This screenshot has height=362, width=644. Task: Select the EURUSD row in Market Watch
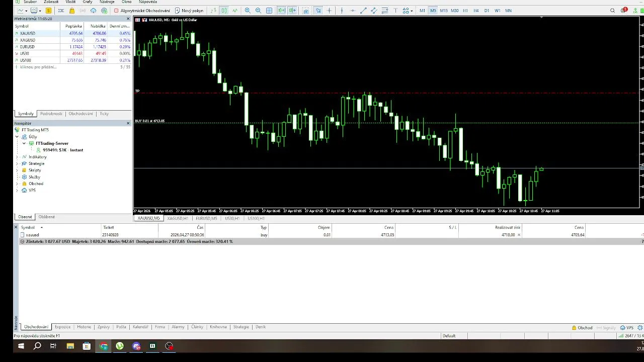72,47
